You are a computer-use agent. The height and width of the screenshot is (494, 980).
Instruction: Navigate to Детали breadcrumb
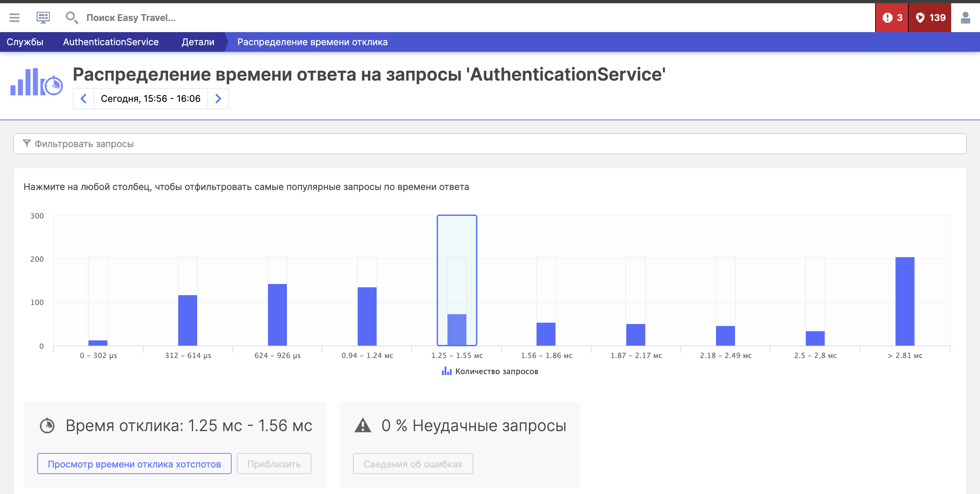coord(198,42)
